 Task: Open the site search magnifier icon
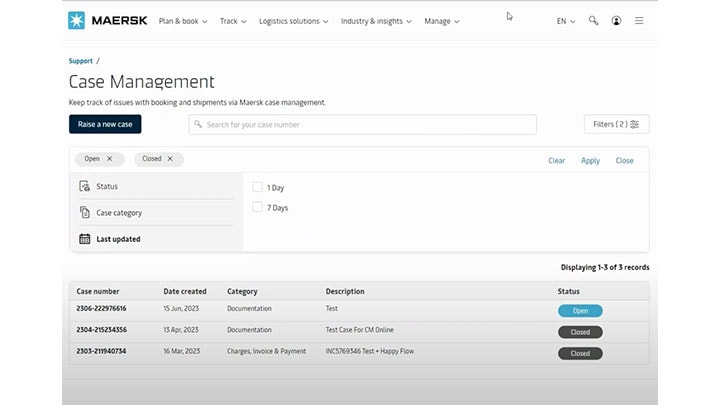(x=593, y=20)
